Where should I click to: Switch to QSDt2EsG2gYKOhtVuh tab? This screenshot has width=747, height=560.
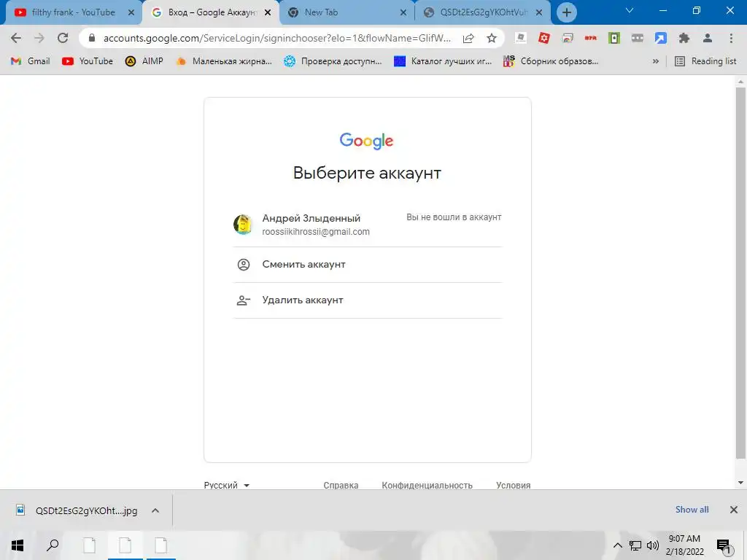coord(482,12)
